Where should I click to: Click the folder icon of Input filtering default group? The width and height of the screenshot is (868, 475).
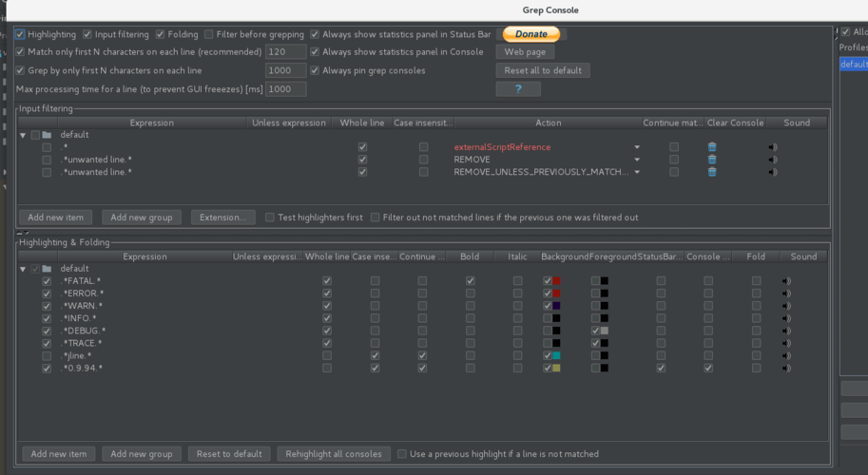coord(47,135)
